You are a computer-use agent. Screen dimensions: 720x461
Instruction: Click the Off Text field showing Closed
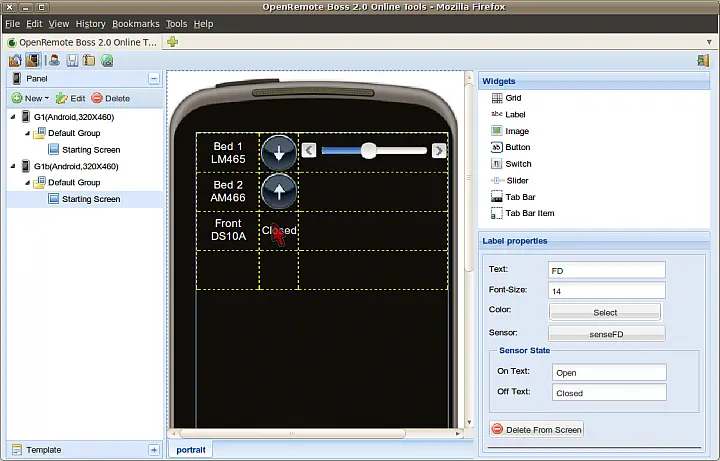[609, 393]
